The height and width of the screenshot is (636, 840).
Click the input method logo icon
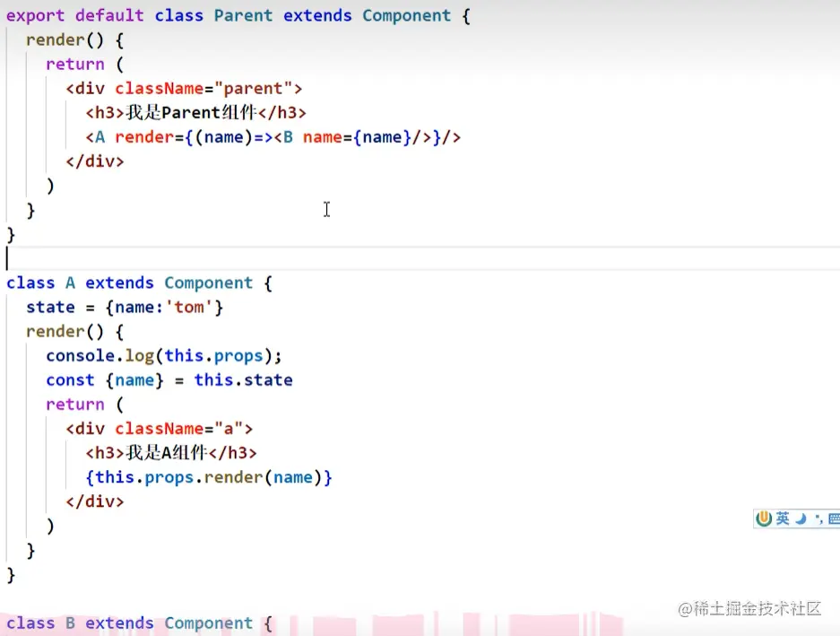pyautogui.click(x=764, y=518)
